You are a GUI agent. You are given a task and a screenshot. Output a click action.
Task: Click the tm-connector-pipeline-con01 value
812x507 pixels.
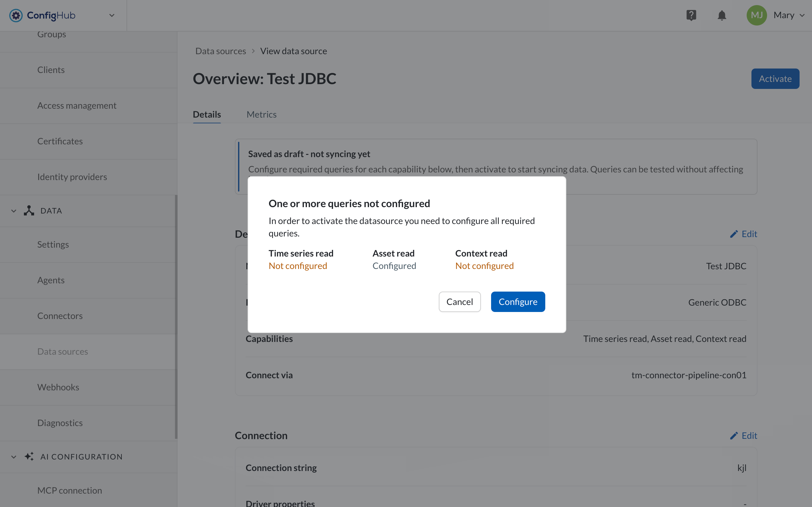[x=689, y=375]
